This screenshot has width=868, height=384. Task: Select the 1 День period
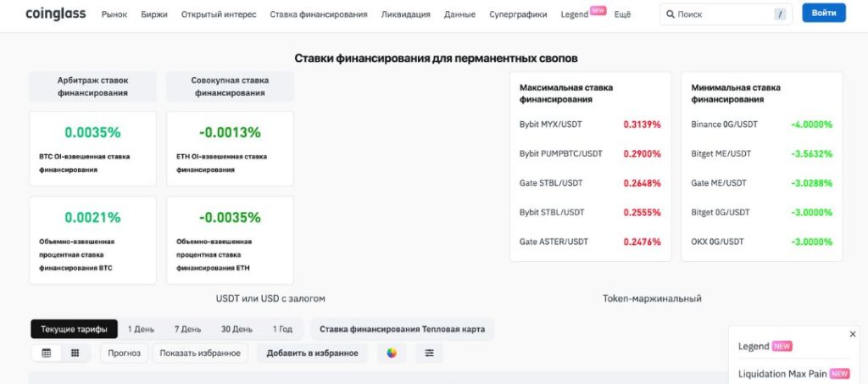pyautogui.click(x=141, y=329)
